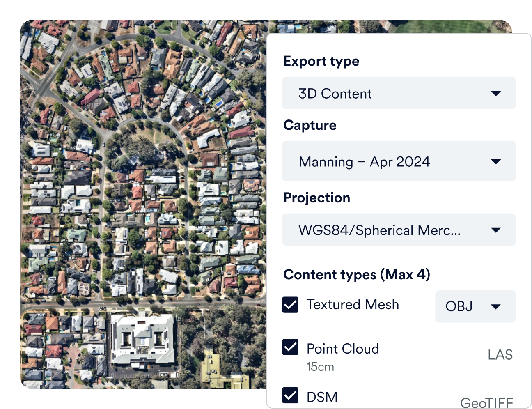This screenshot has height=409, width=532.
Task: Click the DSM checkmark icon
Action: (x=290, y=396)
